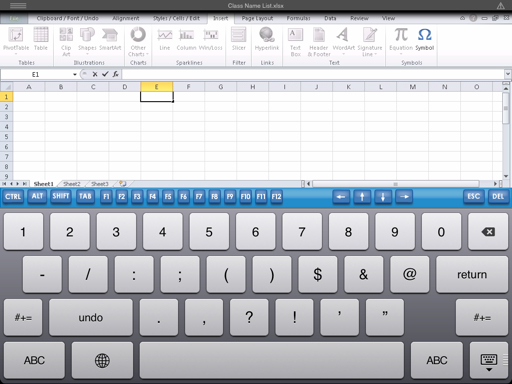Switch to the Alignment tab

[126, 18]
